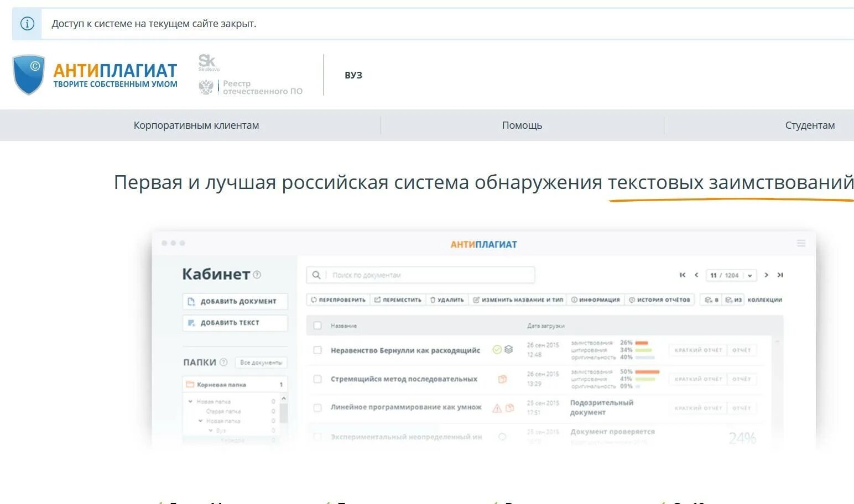The image size is (854, 504).
Task: Click the info icon in the top notice bar
Action: (x=27, y=24)
